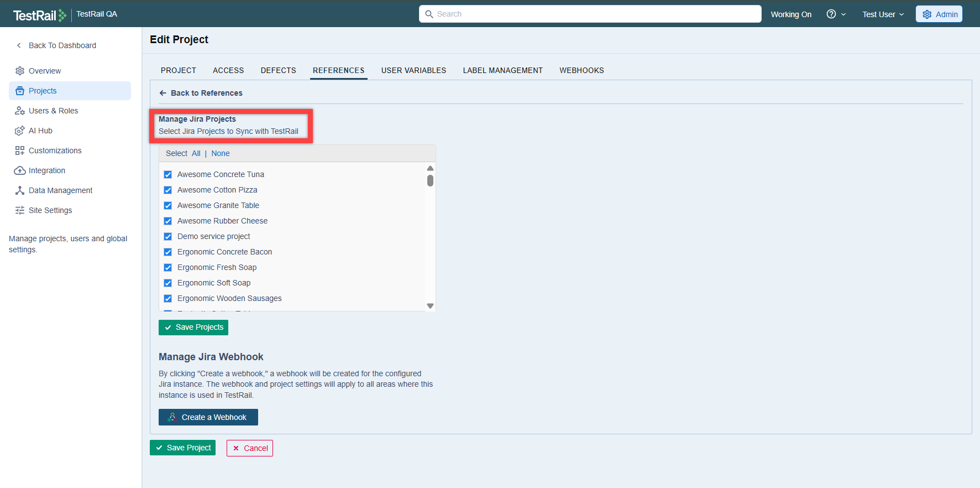Click Select None link

tap(221, 153)
